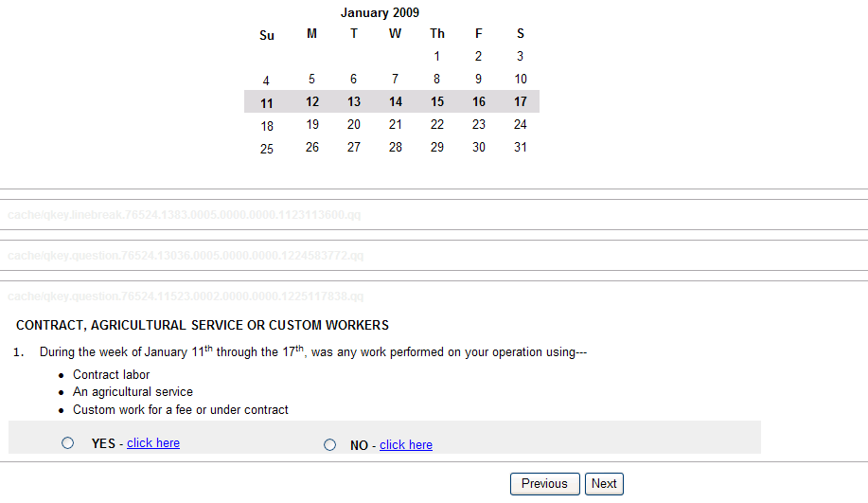The image size is (868, 503).
Task: Click January 1 in the calendar
Action: [437, 56]
